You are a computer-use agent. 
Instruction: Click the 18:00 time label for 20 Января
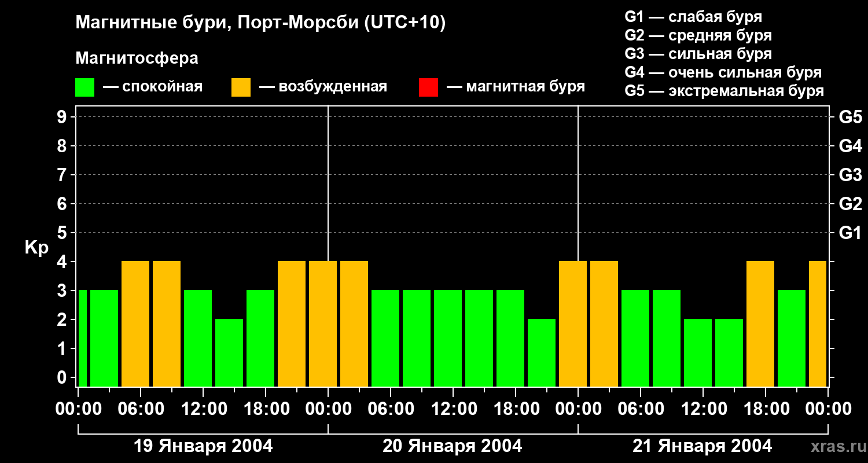(x=516, y=409)
